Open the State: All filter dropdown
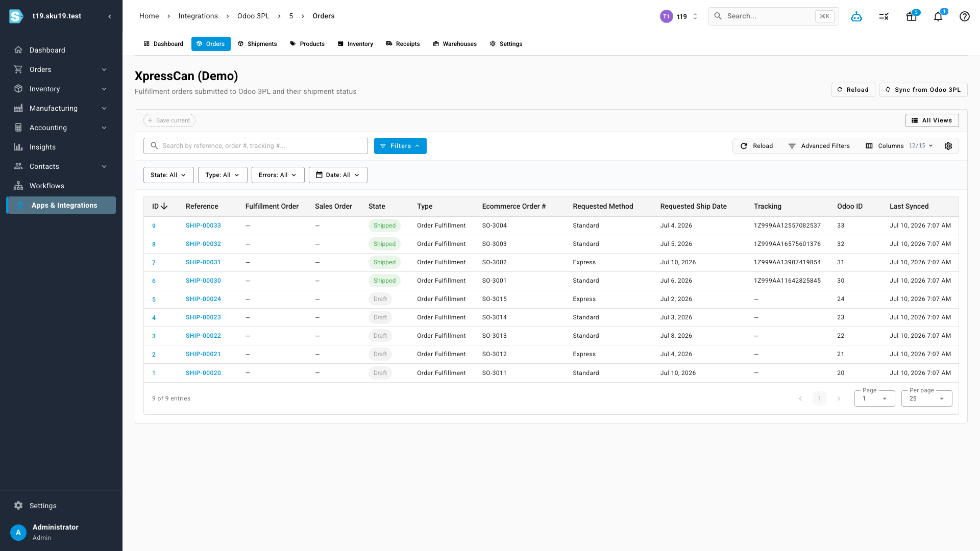This screenshot has height=551, width=980. pos(168,175)
